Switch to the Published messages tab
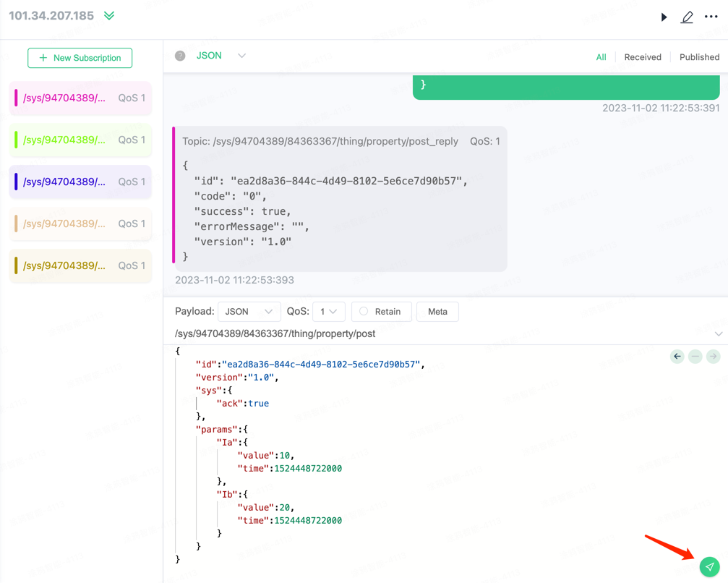Viewport: 728px width, 583px height. coord(698,57)
